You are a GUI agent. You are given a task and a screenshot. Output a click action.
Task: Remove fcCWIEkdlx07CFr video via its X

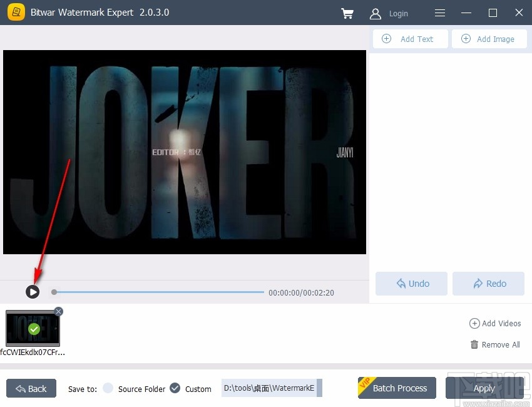58,311
